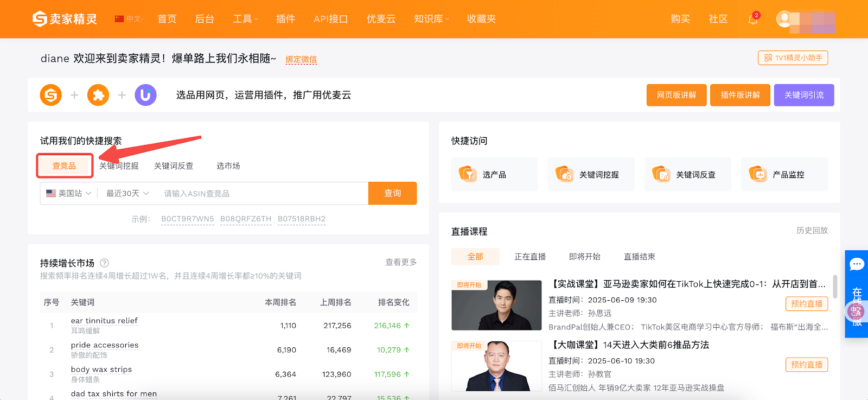Screen dimensions: 868x400
Task: Open the online customer service chat icon
Action: [x=857, y=264]
